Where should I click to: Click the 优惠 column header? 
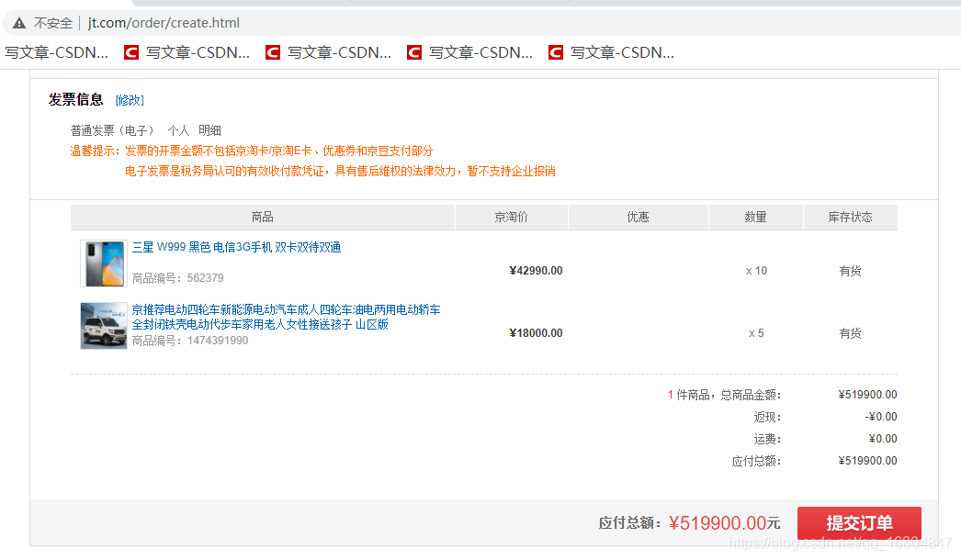[638, 217]
